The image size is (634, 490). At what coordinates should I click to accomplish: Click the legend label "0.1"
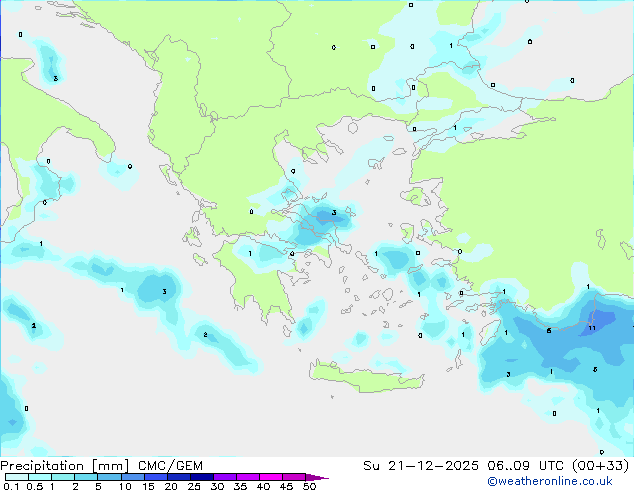coord(11,486)
